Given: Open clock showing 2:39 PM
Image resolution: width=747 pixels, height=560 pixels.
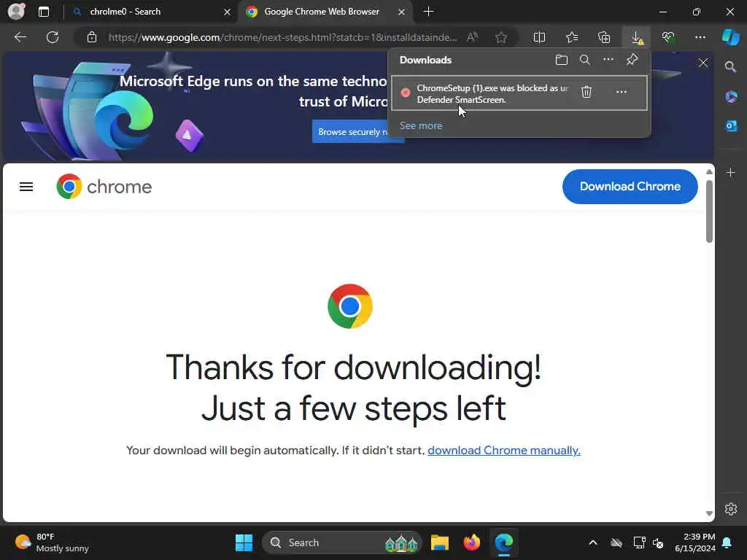Looking at the screenshot, I should [x=694, y=542].
